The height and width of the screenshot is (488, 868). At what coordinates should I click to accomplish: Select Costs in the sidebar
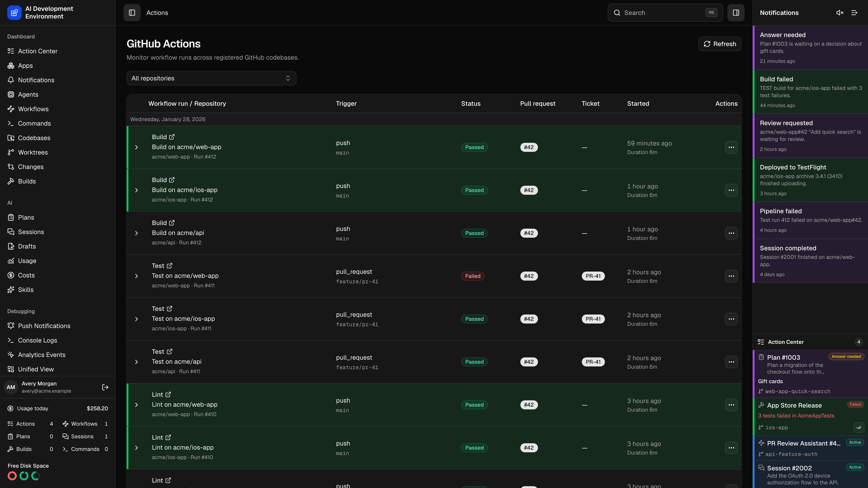coord(58,275)
